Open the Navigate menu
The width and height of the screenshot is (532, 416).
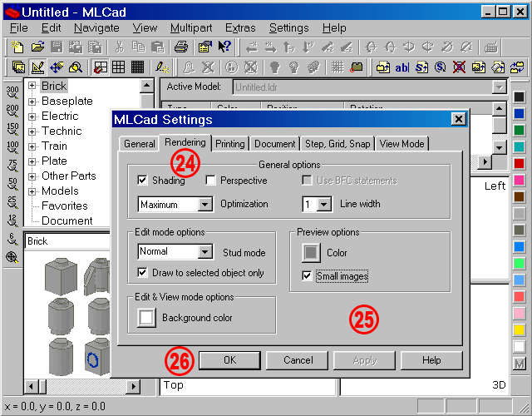(96, 27)
